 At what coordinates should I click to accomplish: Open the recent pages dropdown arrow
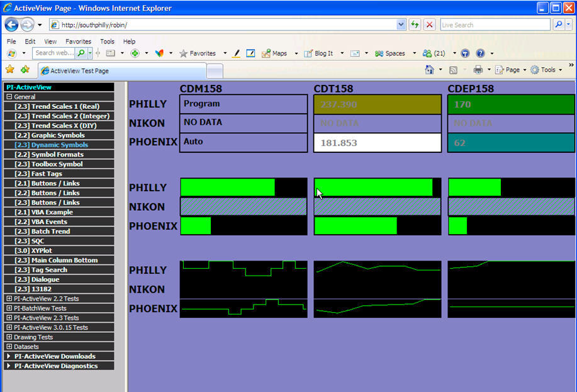(40, 25)
